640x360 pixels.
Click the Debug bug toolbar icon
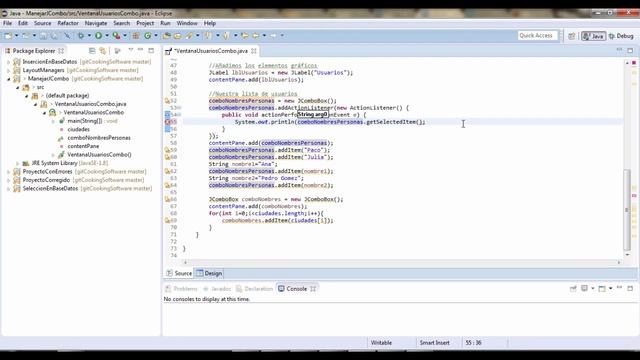[81, 36]
